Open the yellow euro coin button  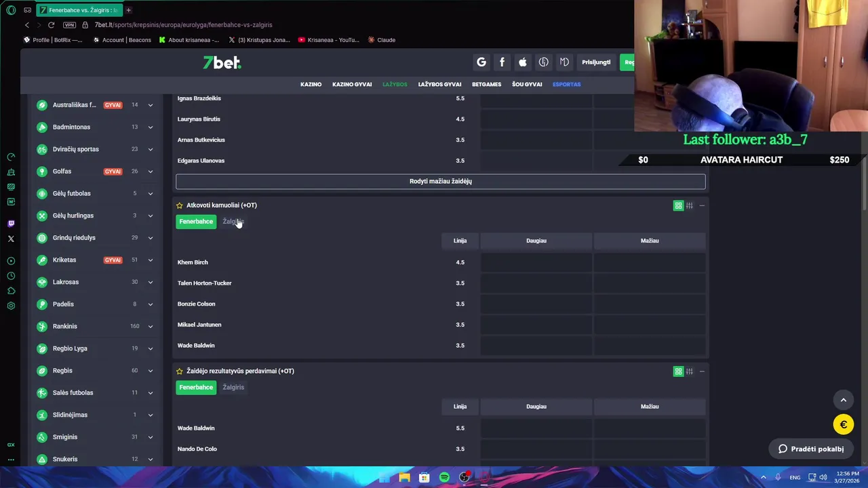844,425
